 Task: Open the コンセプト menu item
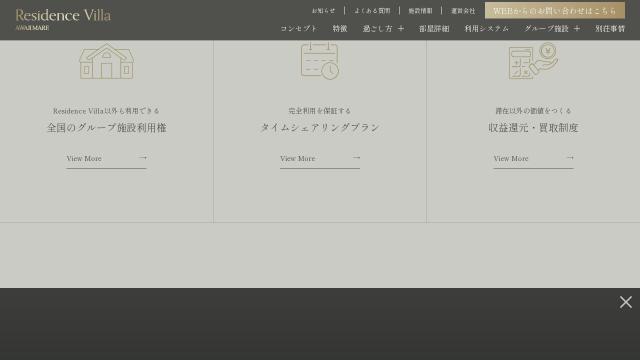click(299, 29)
